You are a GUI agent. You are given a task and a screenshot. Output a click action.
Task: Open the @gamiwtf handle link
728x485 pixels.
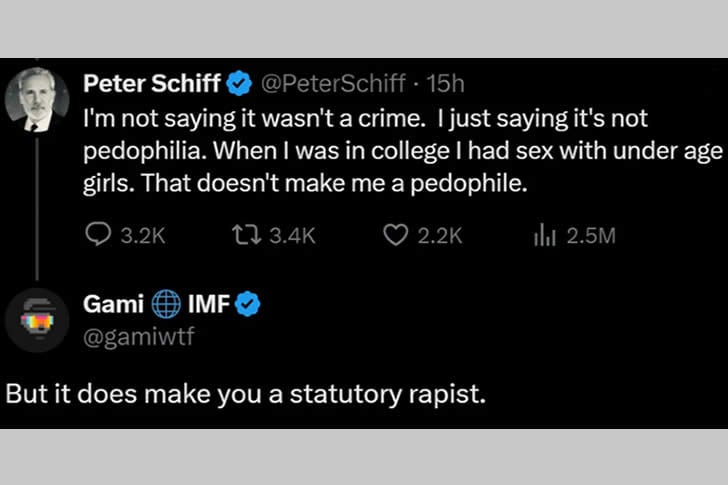tap(137, 334)
